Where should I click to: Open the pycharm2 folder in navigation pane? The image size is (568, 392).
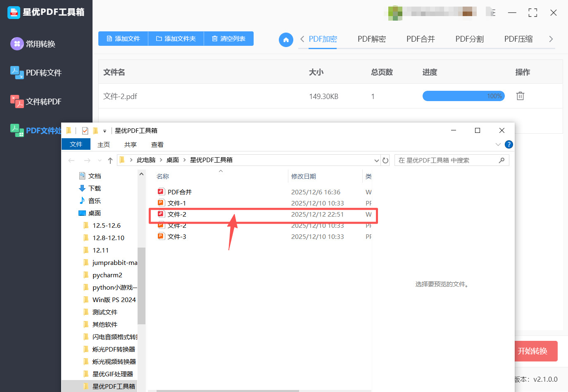[107, 275]
